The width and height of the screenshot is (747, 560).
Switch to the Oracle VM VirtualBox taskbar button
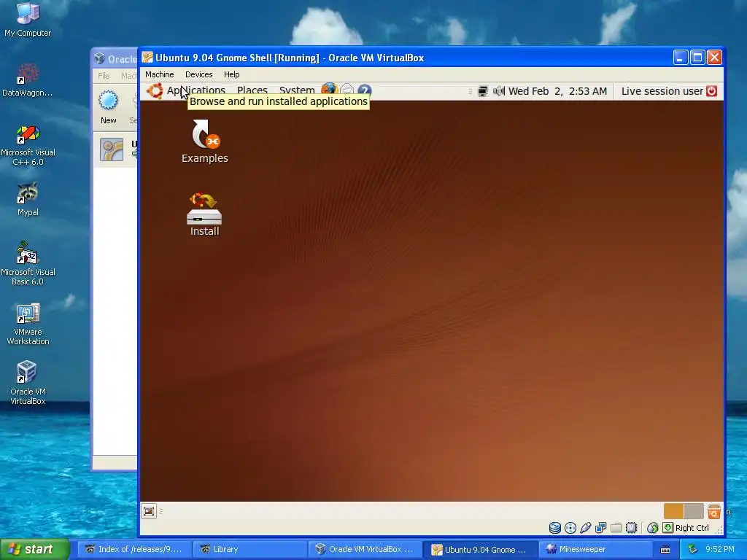tap(365, 550)
